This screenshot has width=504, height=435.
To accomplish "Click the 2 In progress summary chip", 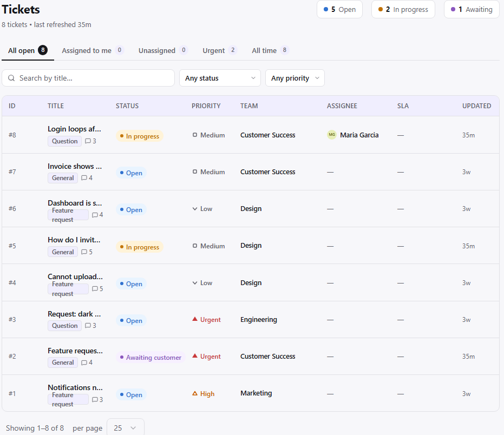I will pyautogui.click(x=403, y=9).
